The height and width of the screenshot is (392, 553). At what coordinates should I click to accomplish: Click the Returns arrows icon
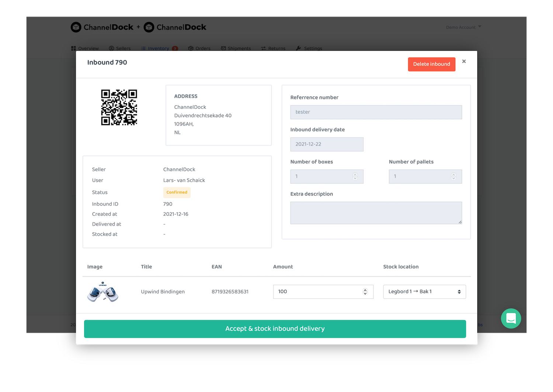[264, 48]
